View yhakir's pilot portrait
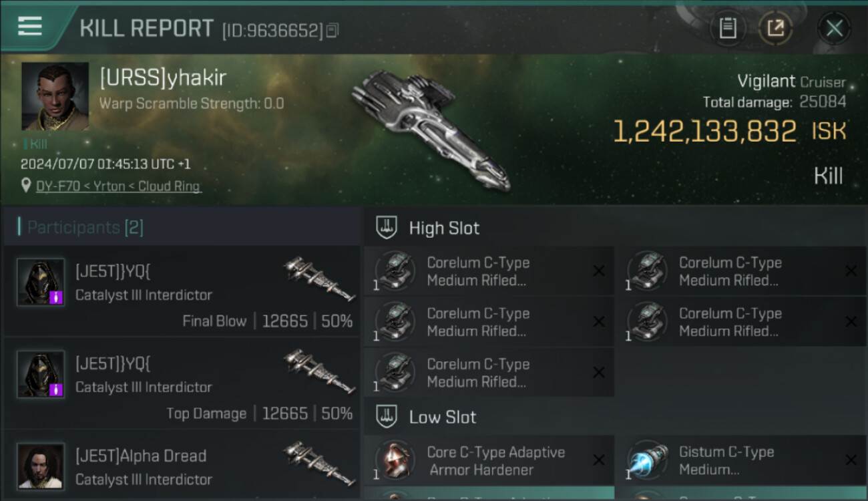The height and width of the screenshot is (501, 868). pyautogui.click(x=55, y=96)
